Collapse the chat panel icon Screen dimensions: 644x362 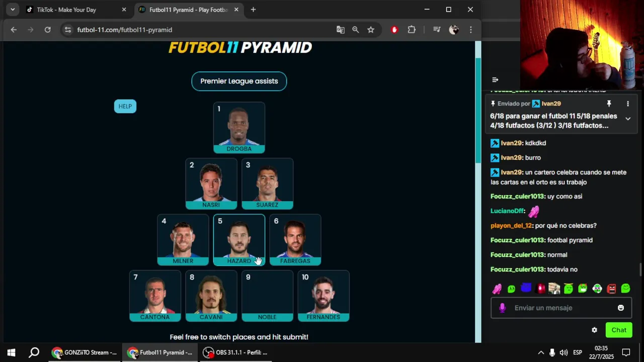pyautogui.click(x=495, y=79)
